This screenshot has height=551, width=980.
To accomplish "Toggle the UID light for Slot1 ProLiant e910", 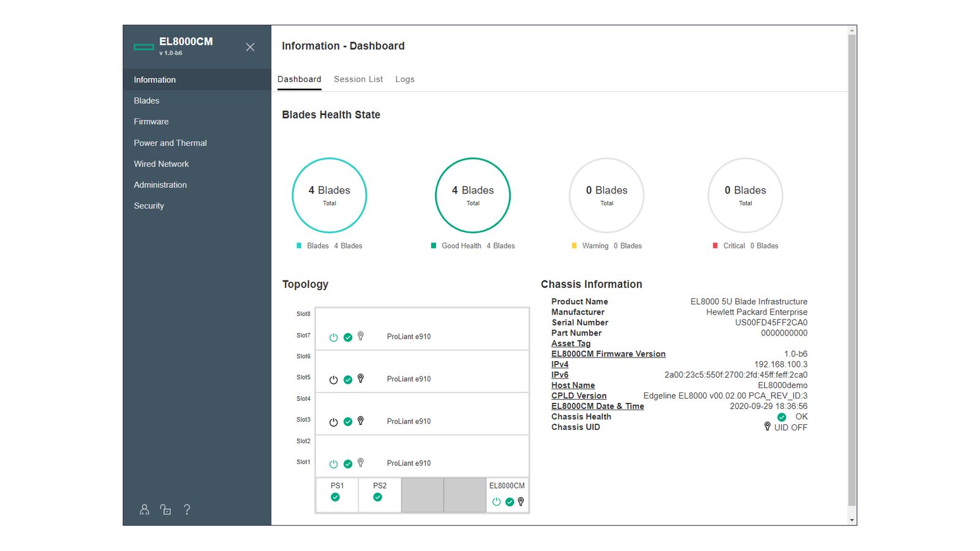I will pos(361,463).
